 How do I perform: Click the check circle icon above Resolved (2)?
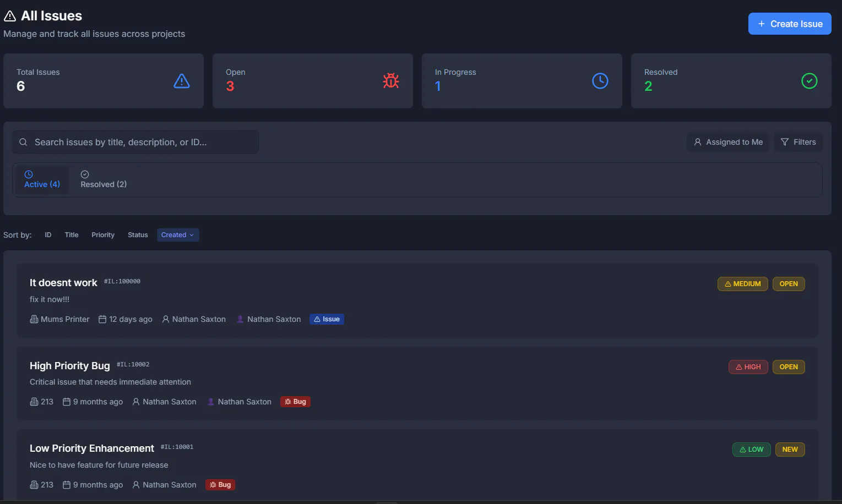point(85,174)
